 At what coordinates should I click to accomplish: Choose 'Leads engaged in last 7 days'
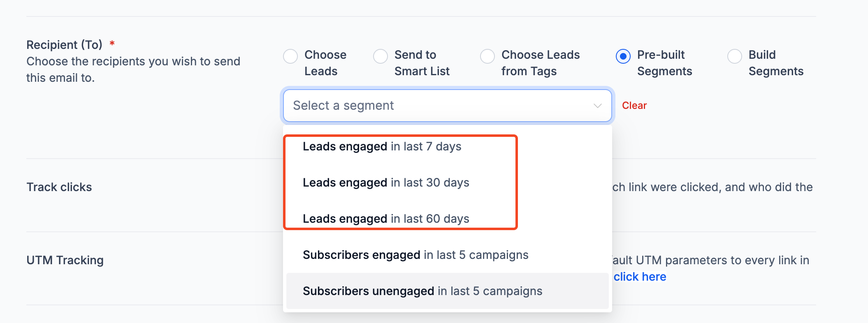382,147
